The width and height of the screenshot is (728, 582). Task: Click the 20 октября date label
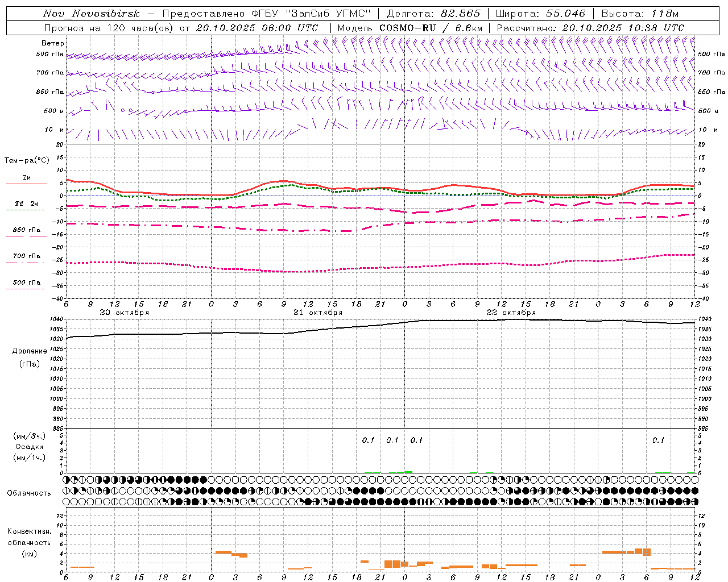pos(125,313)
